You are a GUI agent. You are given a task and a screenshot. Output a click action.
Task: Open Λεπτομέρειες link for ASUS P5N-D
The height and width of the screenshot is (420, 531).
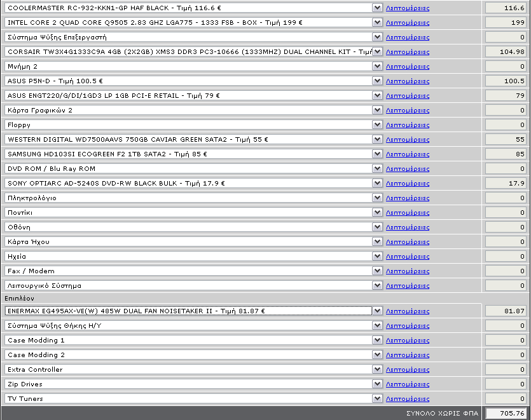coord(408,81)
